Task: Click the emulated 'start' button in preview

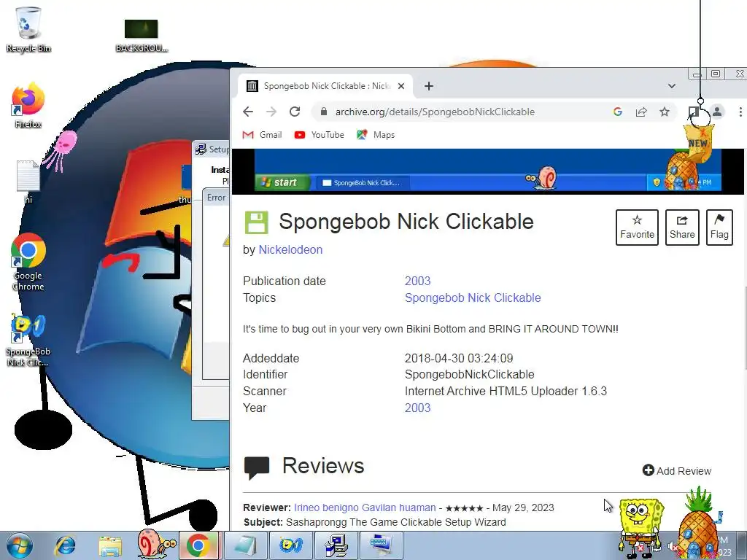Action: (x=282, y=182)
